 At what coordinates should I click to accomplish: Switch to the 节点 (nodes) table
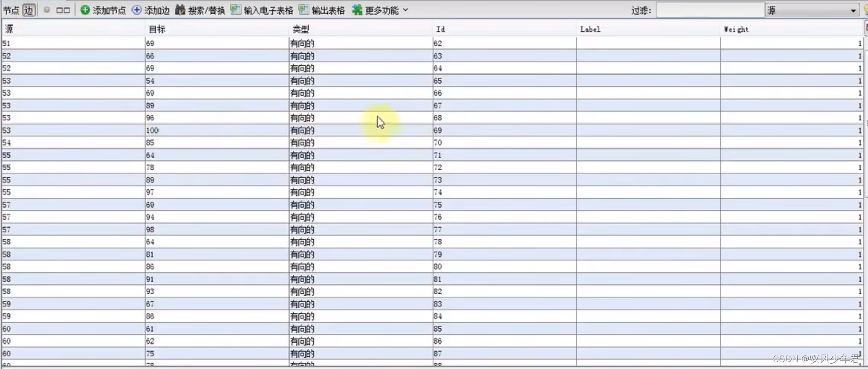(11, 10)
